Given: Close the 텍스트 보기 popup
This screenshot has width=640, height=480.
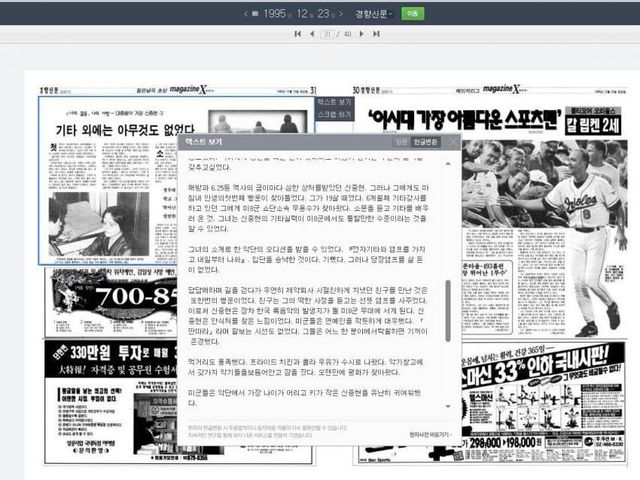Looking at the screenshot, I should tap(453, 142).
